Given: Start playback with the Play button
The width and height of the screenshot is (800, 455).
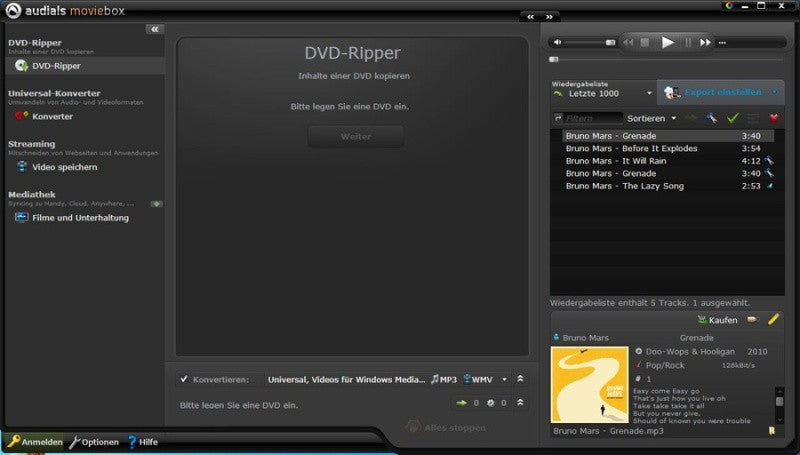Looking at the screenshot, I should click(667, 42).
